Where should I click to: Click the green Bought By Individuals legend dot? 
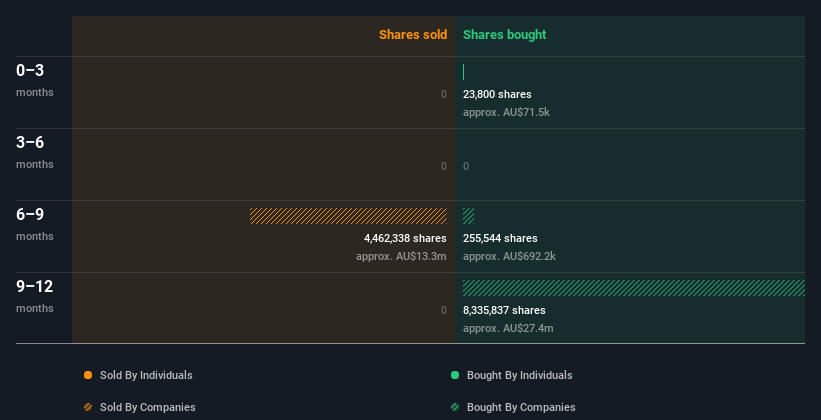[455, 375]
